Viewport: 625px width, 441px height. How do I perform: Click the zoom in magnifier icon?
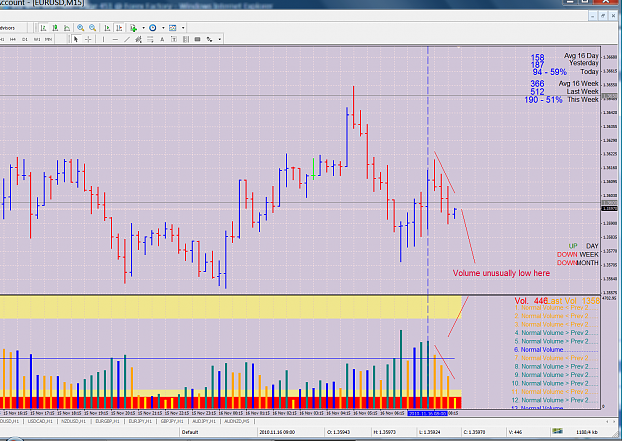click(81, 28)
